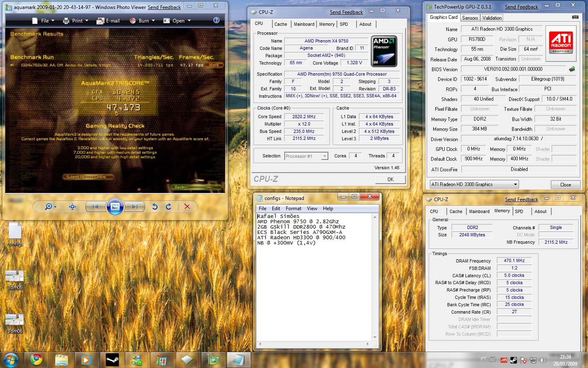The image size is (588, 368).
Task: Click the fit-to-window icon in Photo Viewer
Action: 73,207
